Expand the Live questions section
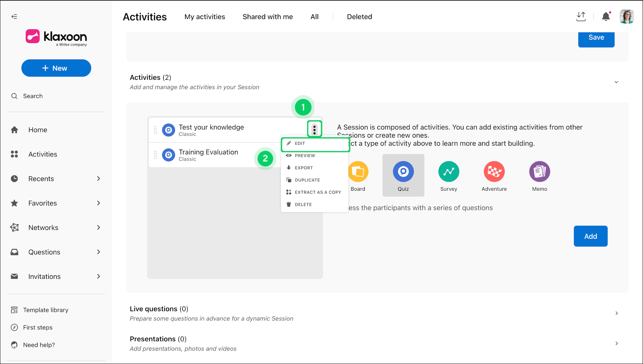This screenshot has width=643, height=364. [616, 313]
